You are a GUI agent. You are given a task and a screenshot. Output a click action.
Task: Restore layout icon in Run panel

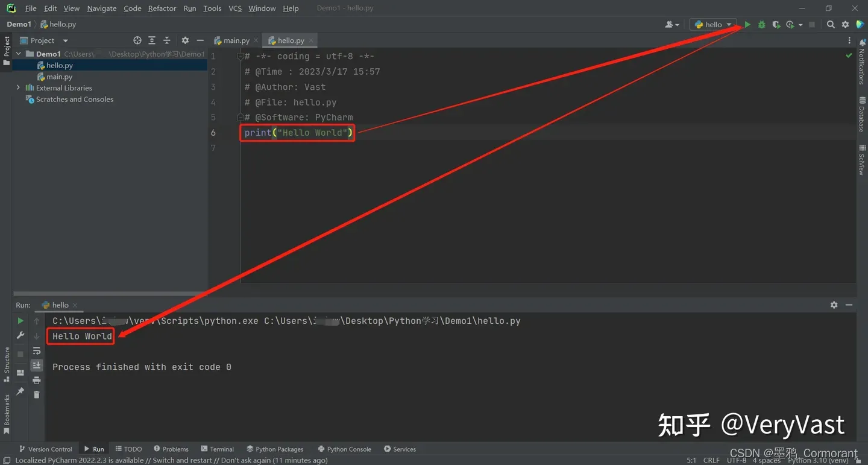pos(20,373)
